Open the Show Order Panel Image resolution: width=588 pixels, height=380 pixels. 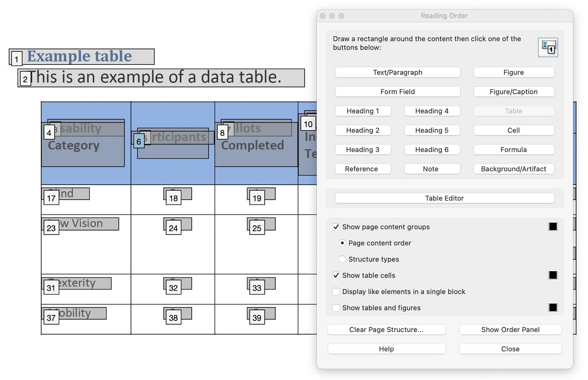click(x=510, y=329)
